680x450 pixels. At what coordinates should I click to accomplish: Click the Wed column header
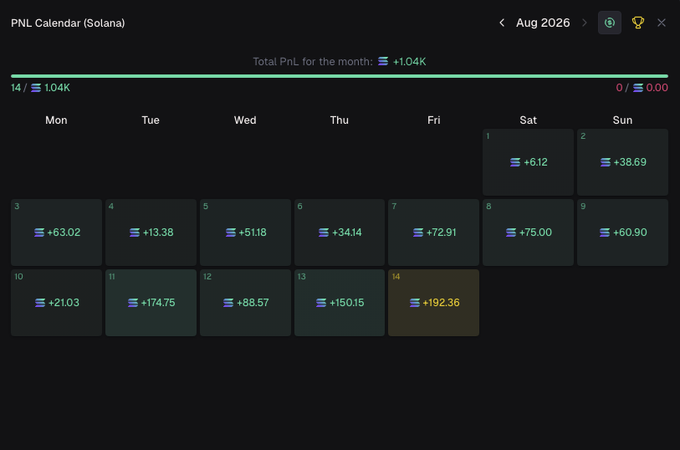coord(245,120)
